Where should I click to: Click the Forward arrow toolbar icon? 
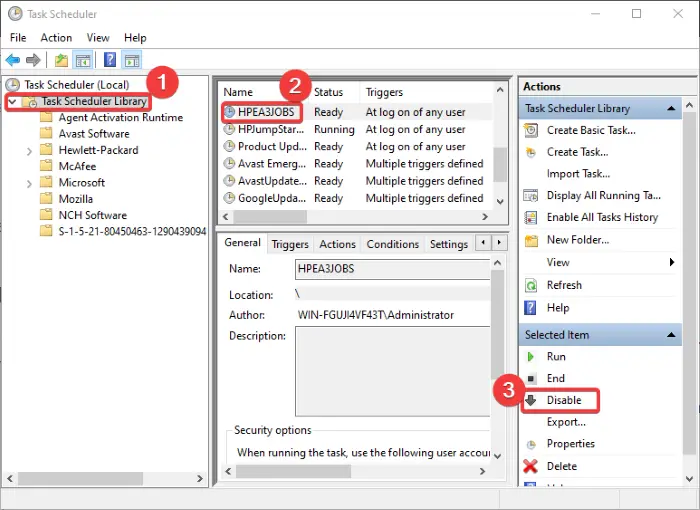[x=33, y=59]
